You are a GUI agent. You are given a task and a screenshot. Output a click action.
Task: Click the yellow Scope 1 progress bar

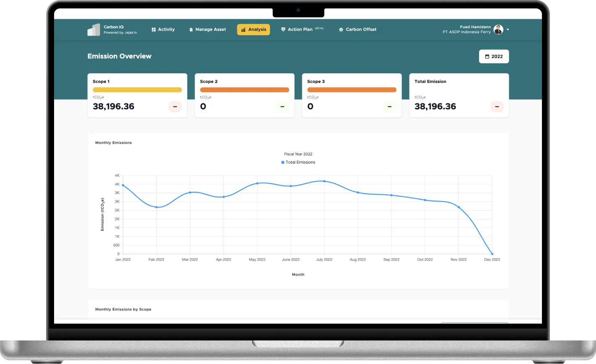click(x=137, y=90)
